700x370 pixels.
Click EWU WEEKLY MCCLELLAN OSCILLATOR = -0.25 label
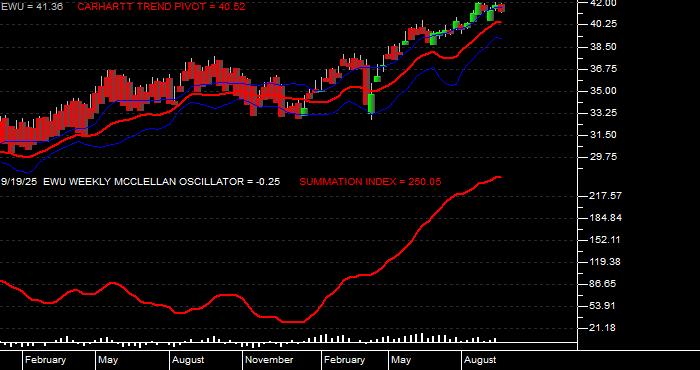click(x=162, y=182)
